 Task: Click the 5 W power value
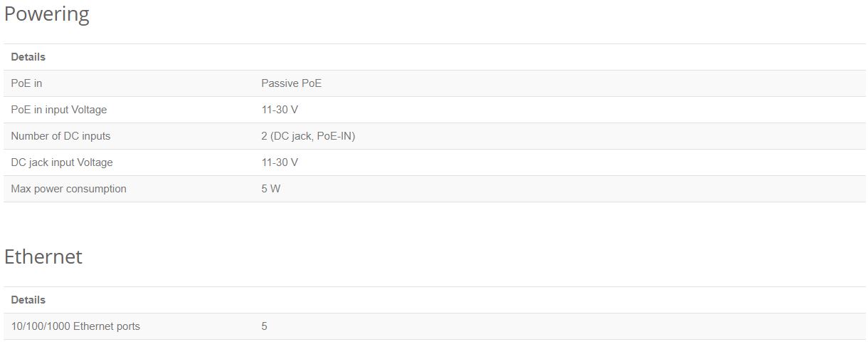(271, 189)
